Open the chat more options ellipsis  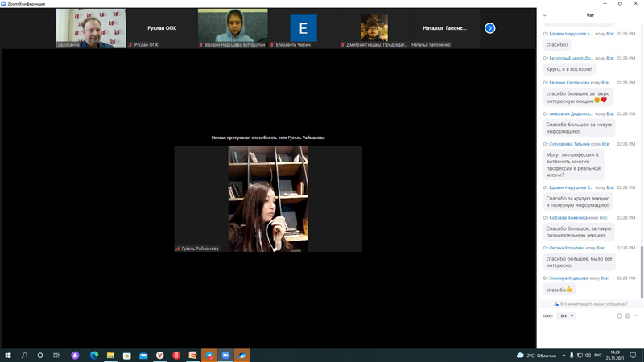635,316
